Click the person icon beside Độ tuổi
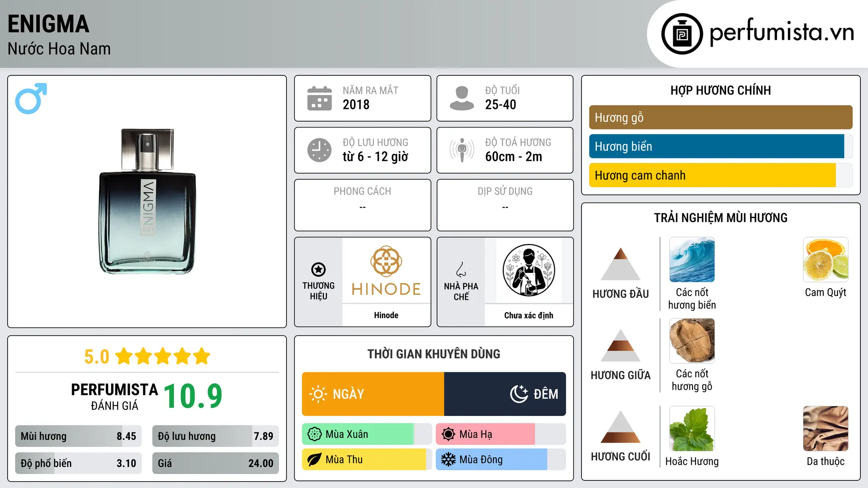The image size is (868, 488). 462,98
